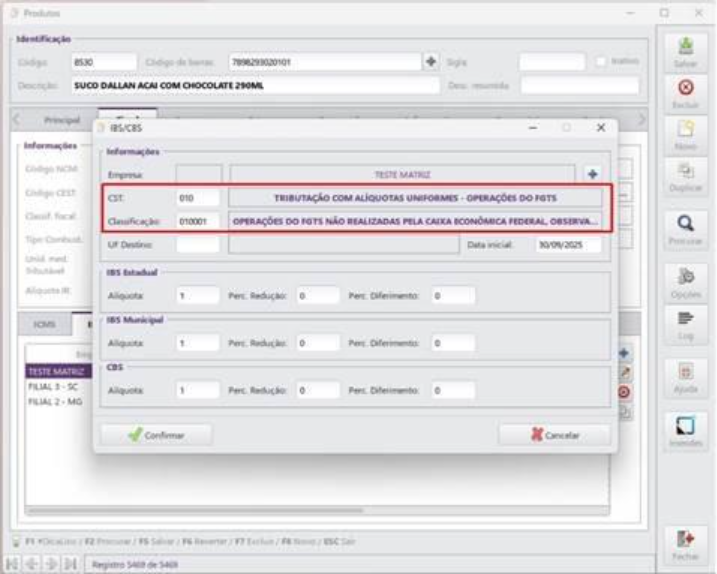Edit the selected tax entry with the pencil icon
This screenshot has height=574, width=717.
coord(625,373)
